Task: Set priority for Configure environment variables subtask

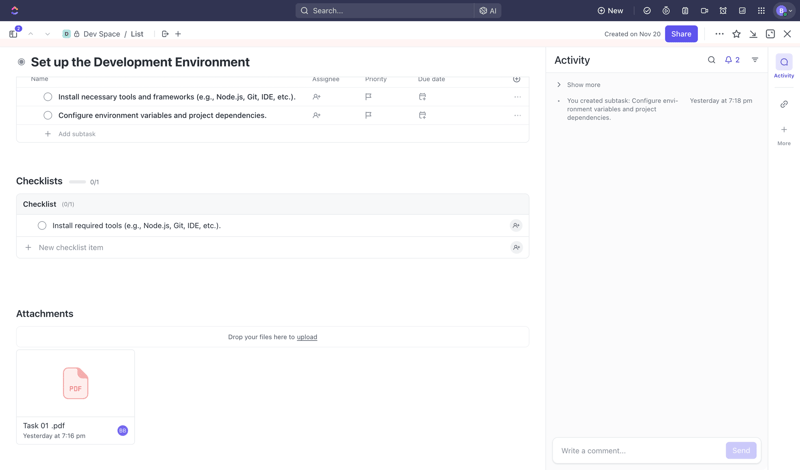Action: pyautogui.click(x=368, y=115)
